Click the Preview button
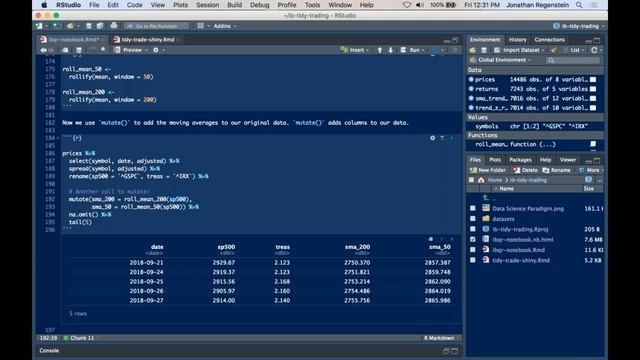This screenshot has height=360, width=640. pyautogui.click(x=129, y=50)
